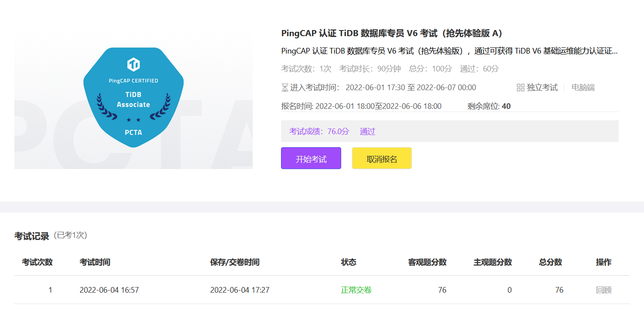Click the green 正常交卷 status cell
Image resolution: width=644 pixels, height=321 pixels.
(356, 290)
